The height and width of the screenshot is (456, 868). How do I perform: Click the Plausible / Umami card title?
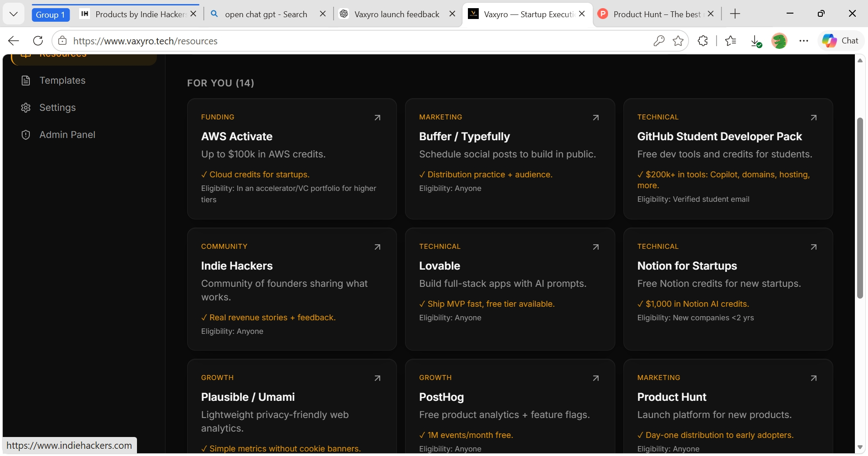click(x=248, y=397)
